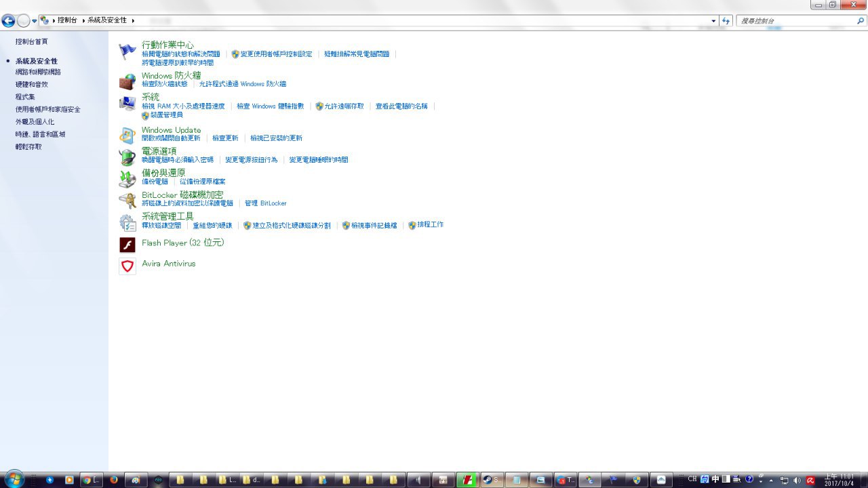Select 外觀及個人化 in the sidebar
The width and height of the screenshot is (868, 488).
tap(35, 122)
